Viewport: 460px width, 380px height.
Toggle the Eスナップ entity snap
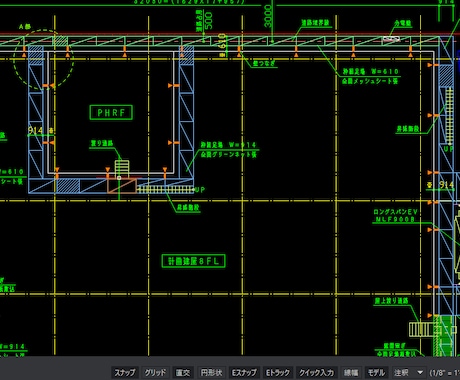click(x=244, y=372)
